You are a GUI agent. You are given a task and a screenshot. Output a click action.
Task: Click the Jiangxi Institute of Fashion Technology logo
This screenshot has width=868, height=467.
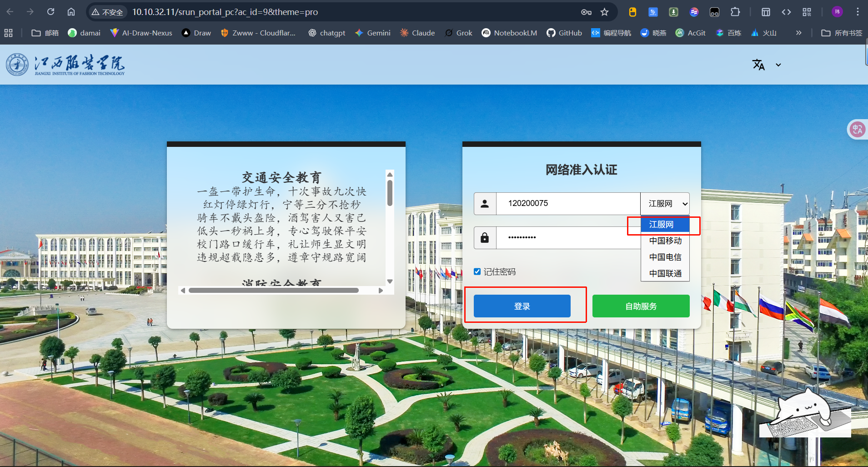pyautogui.click(x=65, y=65)
